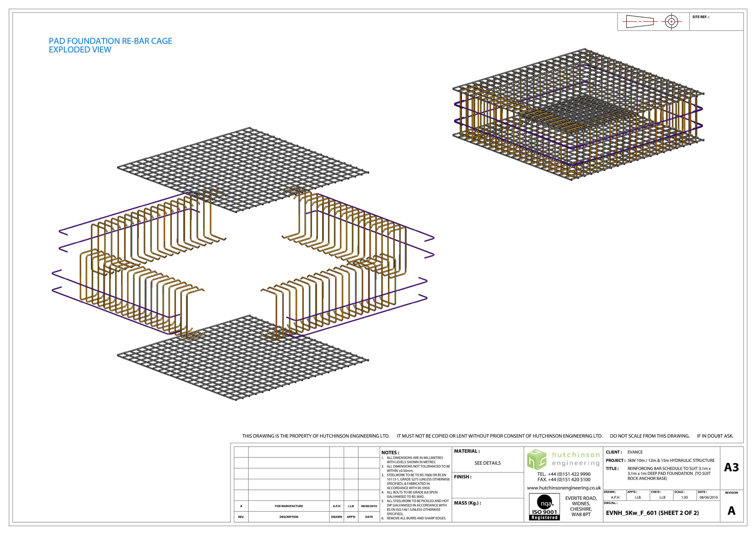756x535 pixels.
Task: Click the 'MASS (Kg.) :' label
Action: [x=467, y=503]
